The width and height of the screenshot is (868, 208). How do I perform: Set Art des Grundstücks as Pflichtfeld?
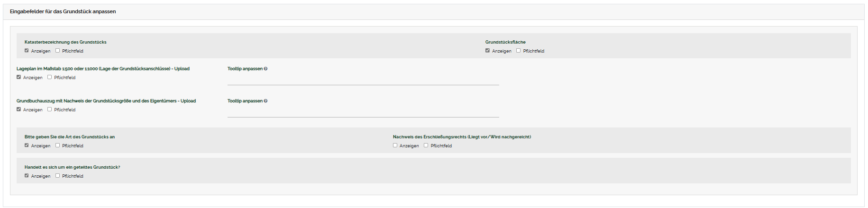tap(58, 145)
